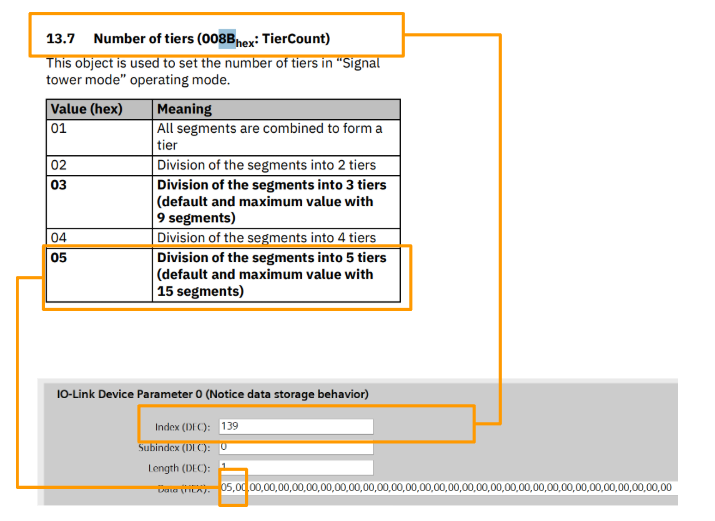The image size is (715, 521).
Task: Click the 'IO-Link Device Parameter 0' panel title
Action: [x=212, y=393]
